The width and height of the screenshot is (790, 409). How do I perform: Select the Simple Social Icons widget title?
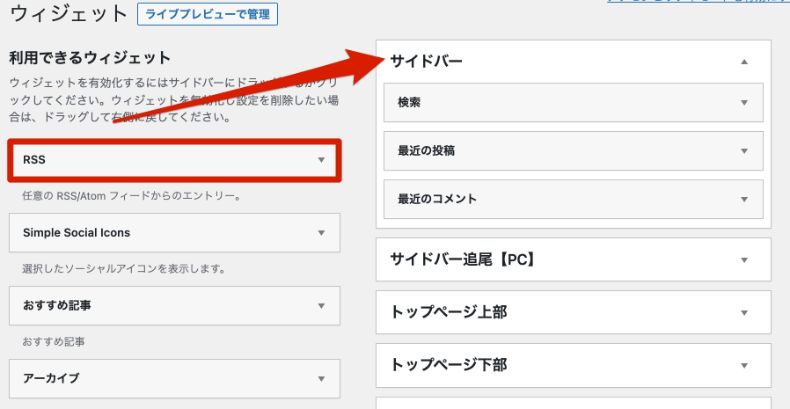77,233
